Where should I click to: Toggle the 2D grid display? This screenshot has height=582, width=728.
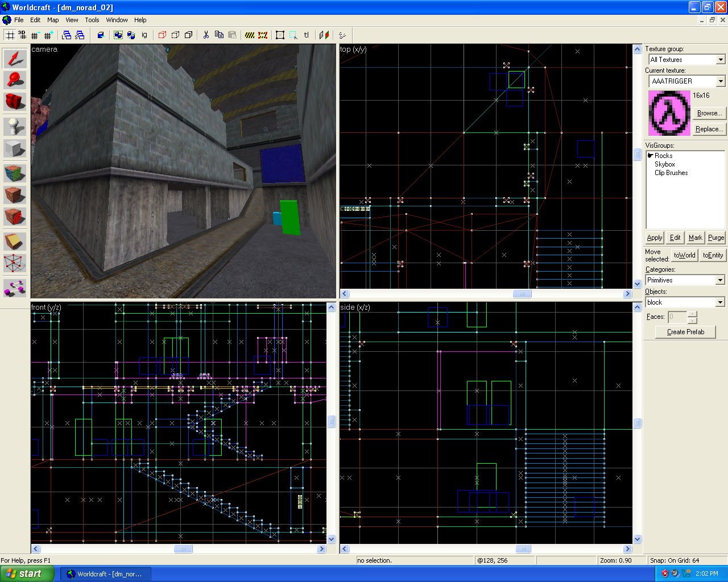pyautogui.click(x=10, y=35)
